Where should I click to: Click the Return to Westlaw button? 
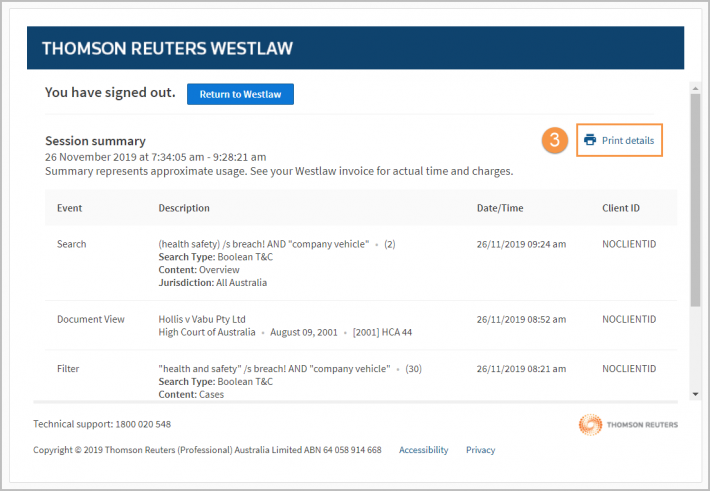240,94
